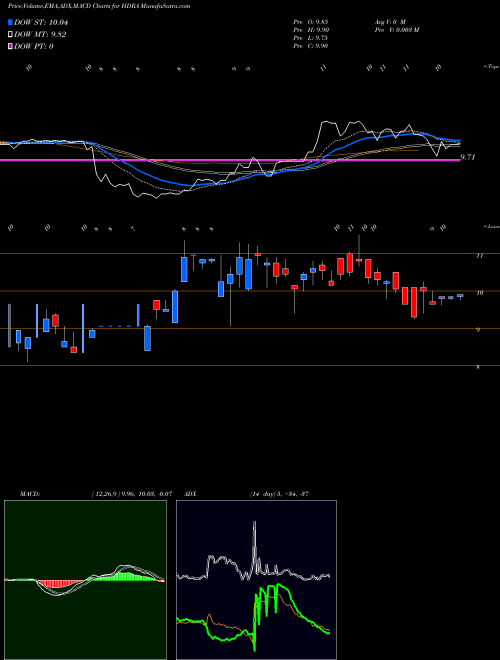Viewport: 500px width, 660px height.
Task: Click the DOW MT legend label
Action: (x=40, y=35)
